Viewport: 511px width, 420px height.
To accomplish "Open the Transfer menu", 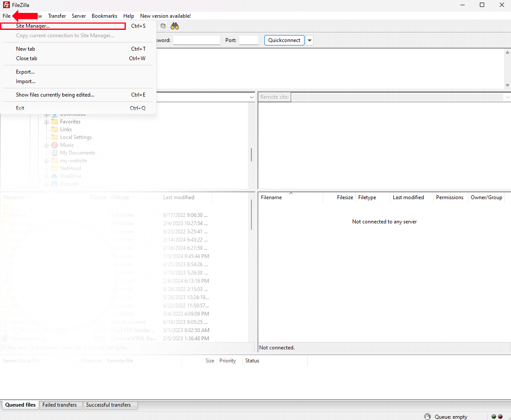I will pos(57,16).
